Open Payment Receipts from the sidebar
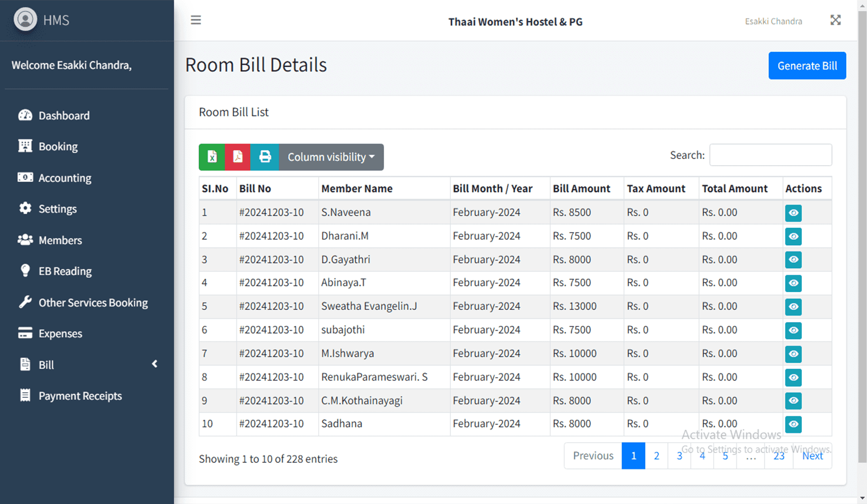This screenshot has height=504, width=867. (x=80, y=396)
